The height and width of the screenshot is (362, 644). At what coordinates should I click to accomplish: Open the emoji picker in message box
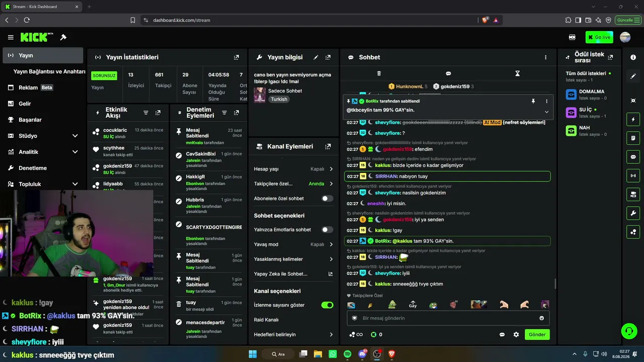click(x=541, y=318)
